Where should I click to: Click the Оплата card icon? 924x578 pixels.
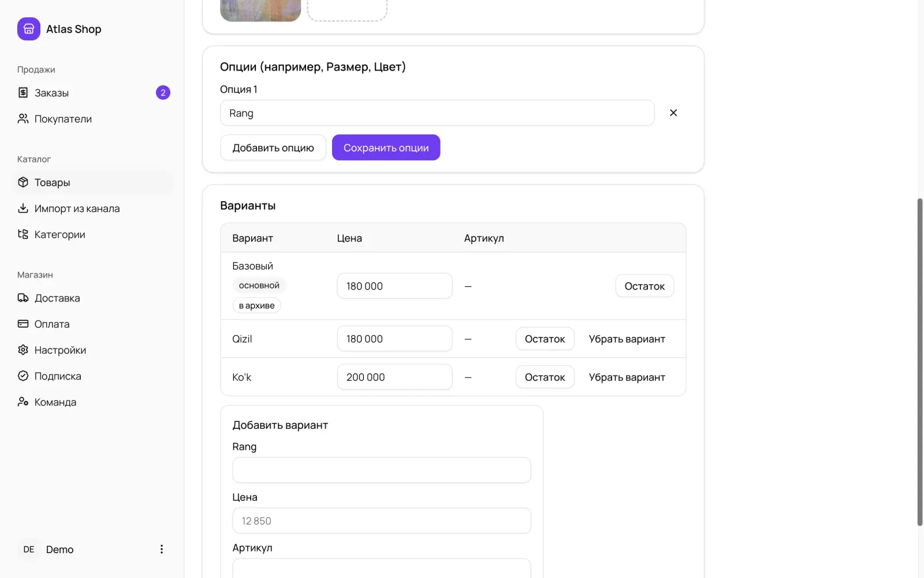pos(23,324)
